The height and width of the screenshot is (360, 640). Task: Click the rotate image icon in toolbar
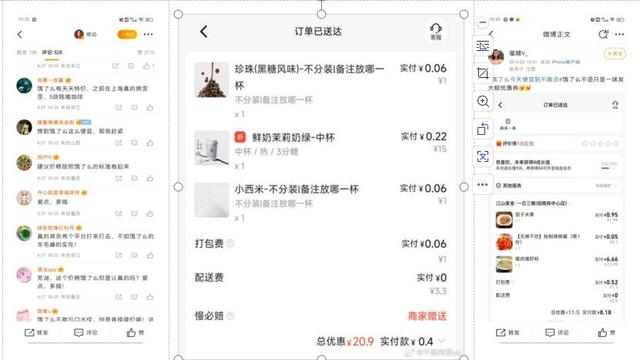click(482, 129)
